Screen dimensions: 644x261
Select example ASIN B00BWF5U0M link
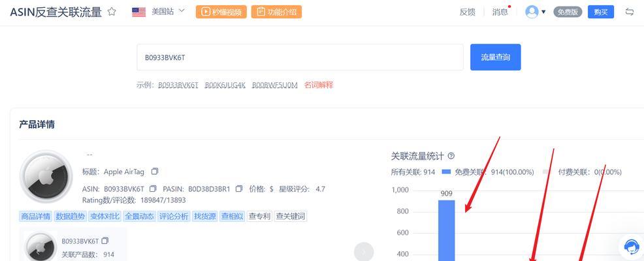click(x=275, y=85)
